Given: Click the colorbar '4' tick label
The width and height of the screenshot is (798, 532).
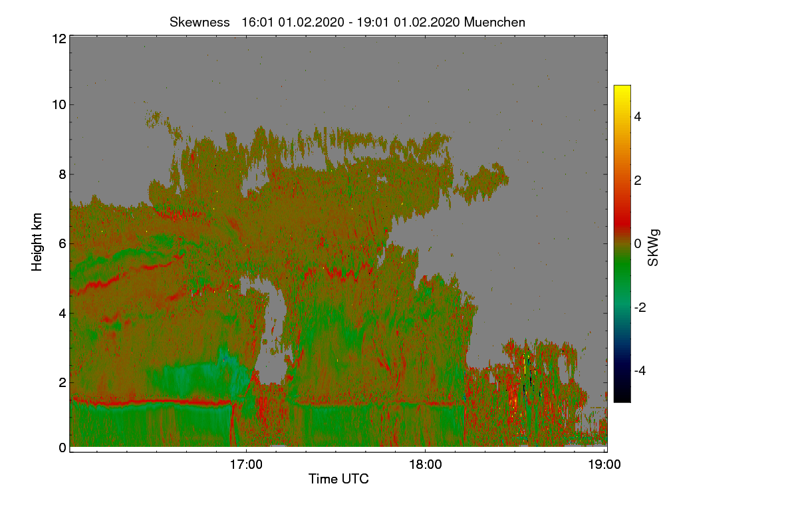Looking at the screenshot, I should (638, 117).
